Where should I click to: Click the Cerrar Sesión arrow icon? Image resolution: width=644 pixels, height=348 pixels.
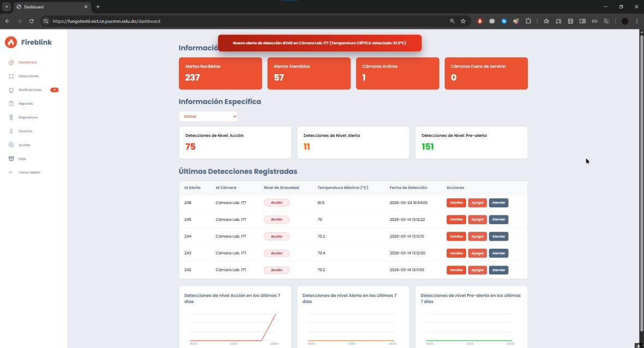tap(11, 172)
